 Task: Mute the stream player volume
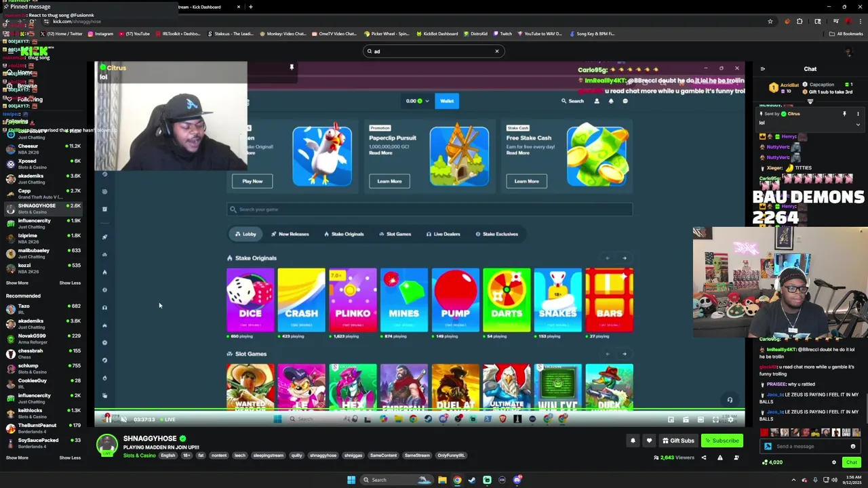coord(123,420)
